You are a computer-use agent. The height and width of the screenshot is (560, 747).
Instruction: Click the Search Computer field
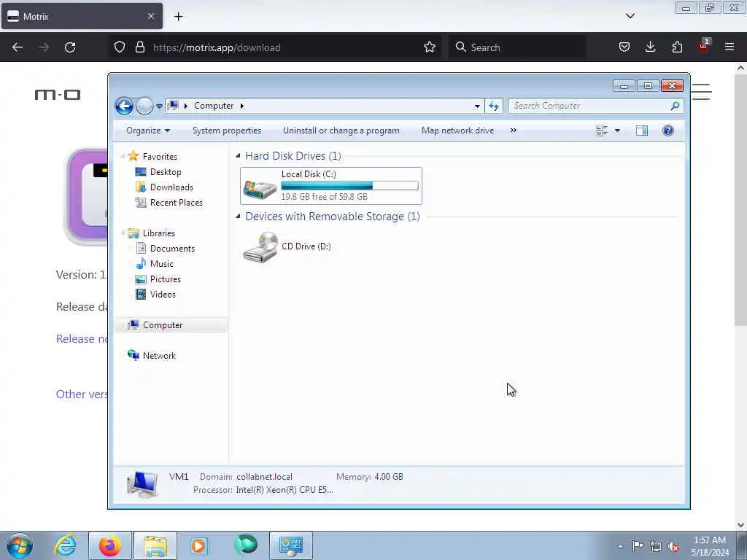click(x=595, y=106)
